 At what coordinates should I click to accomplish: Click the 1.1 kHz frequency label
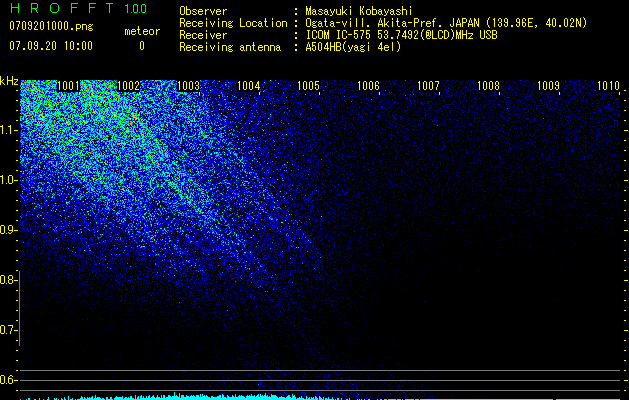point(8,130)
